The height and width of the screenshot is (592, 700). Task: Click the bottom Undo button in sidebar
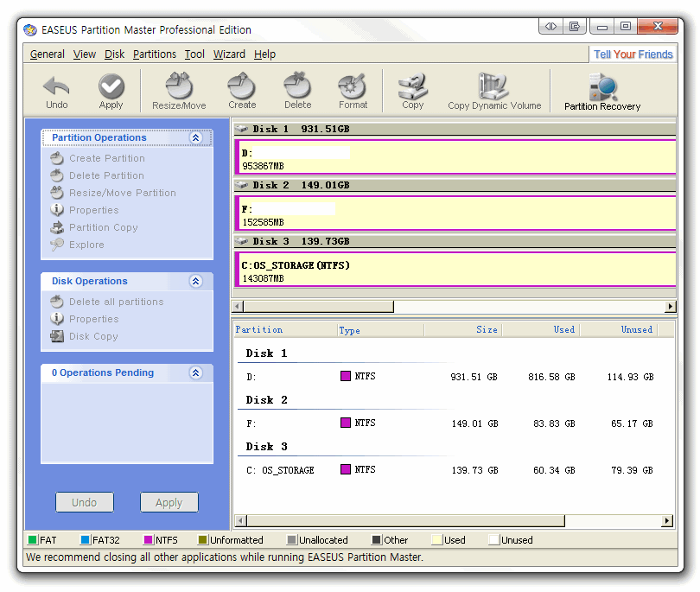[85, 502]
